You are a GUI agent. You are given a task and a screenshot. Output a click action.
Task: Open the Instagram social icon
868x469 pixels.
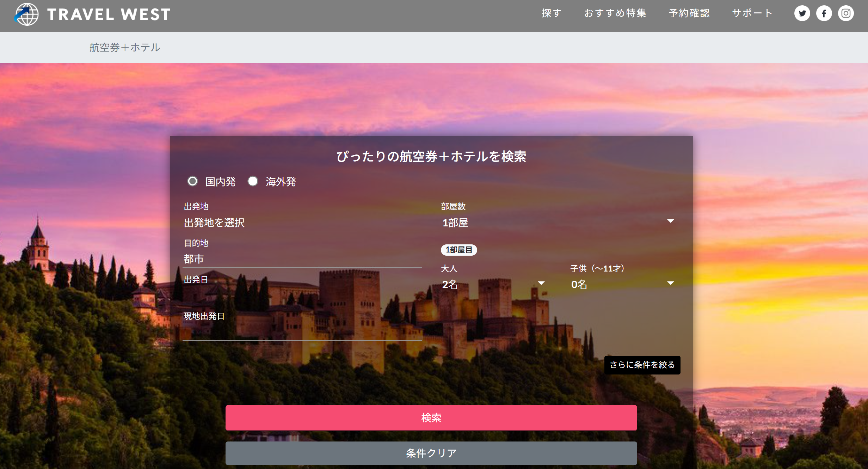pyautogui.click(x=846, y=13)
